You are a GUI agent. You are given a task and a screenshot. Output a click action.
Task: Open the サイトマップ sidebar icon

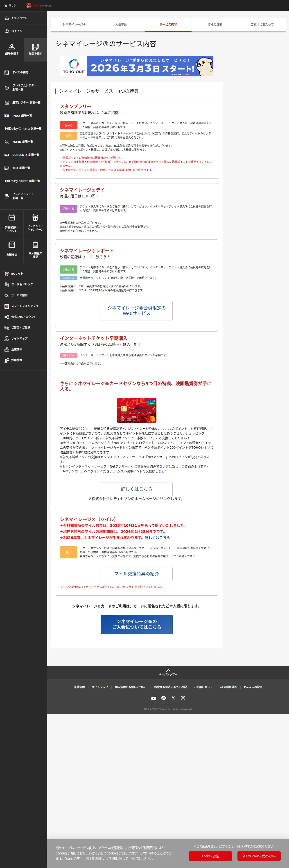coord(7,338)
